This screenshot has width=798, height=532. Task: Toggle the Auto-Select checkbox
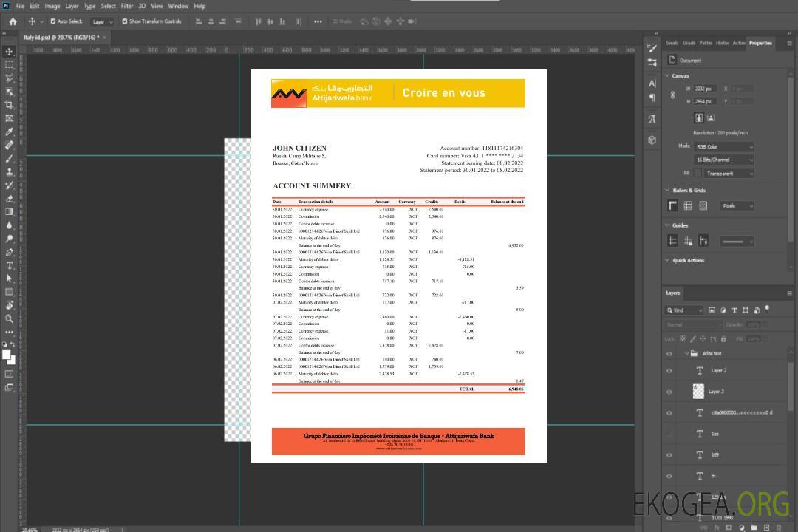(53, 21)
